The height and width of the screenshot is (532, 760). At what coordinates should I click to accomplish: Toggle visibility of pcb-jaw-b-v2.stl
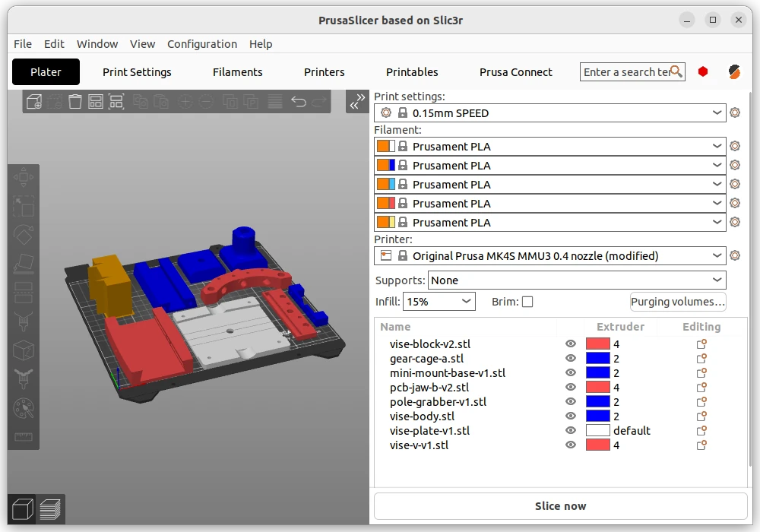(x=571, y=387)
